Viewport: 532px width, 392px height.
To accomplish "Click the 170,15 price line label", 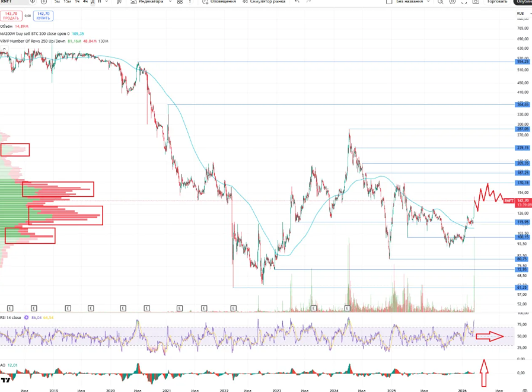I will [523, 183].
